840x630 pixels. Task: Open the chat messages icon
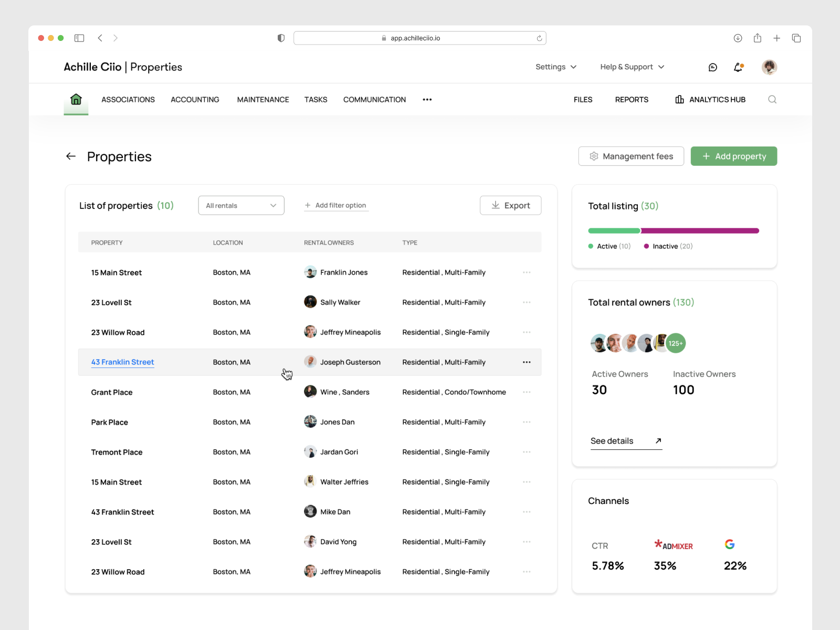click(712, 67)
